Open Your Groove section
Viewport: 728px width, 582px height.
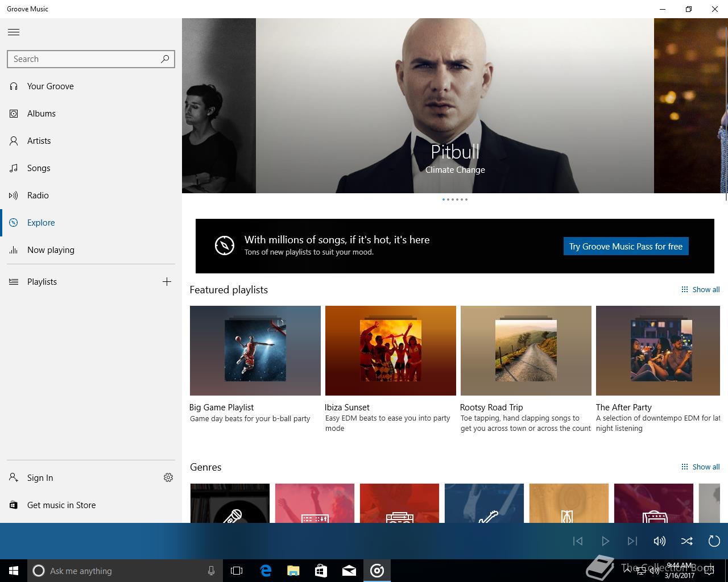click(x=91, y=86)
